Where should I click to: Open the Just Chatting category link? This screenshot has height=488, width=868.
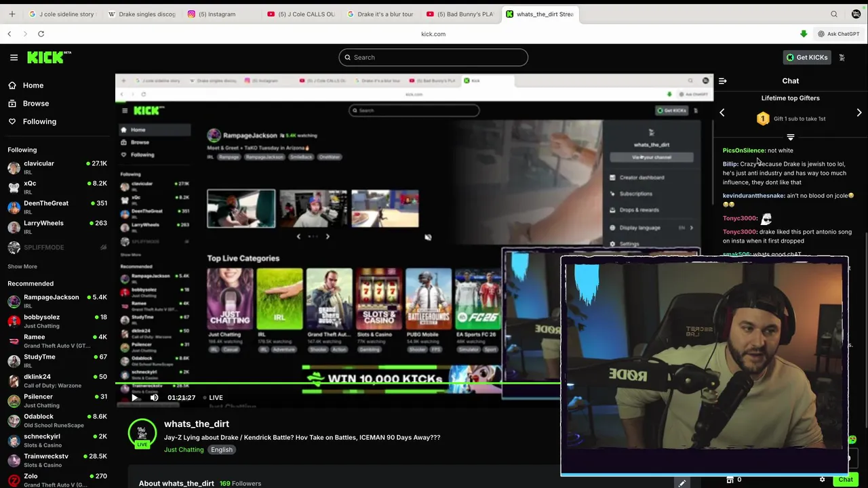coord(184,449)
